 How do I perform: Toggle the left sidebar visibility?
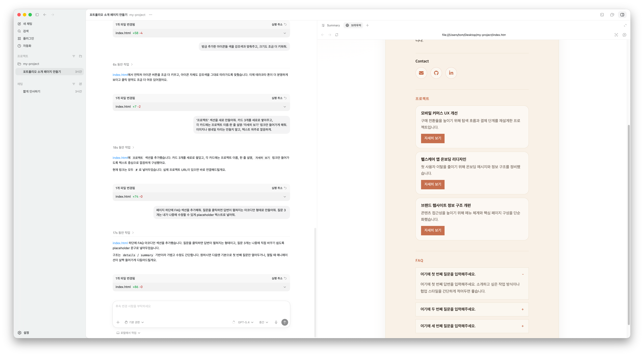(37, 15)
